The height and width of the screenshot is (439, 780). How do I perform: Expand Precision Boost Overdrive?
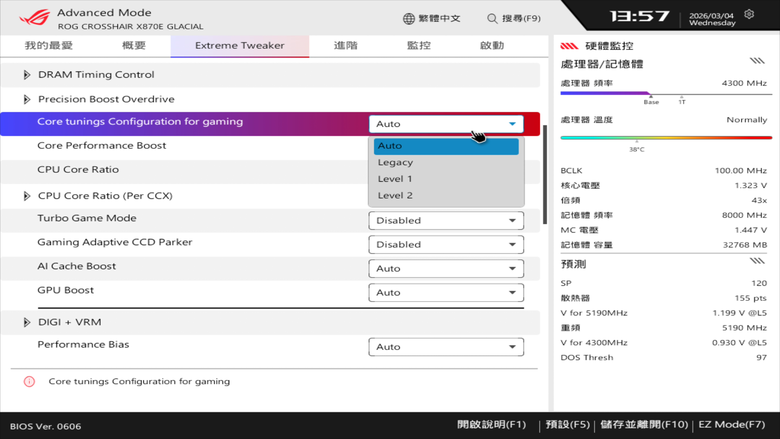(26, 99)
